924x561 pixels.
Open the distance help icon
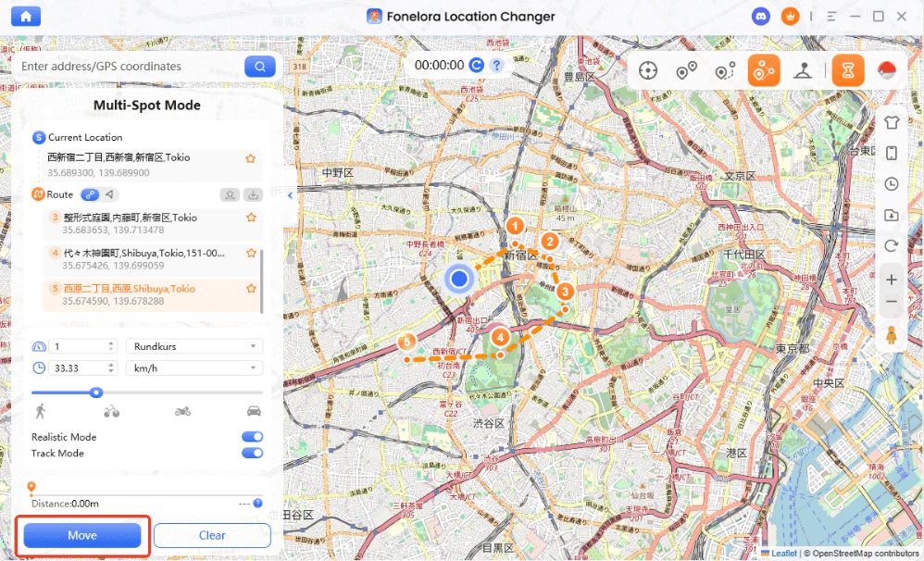pyautogui.click(x=257, y=504)
